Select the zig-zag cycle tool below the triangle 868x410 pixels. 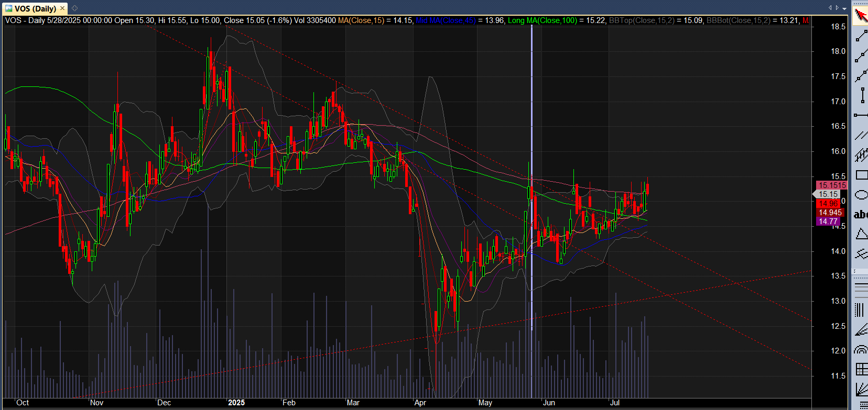(x=861, y=254)
